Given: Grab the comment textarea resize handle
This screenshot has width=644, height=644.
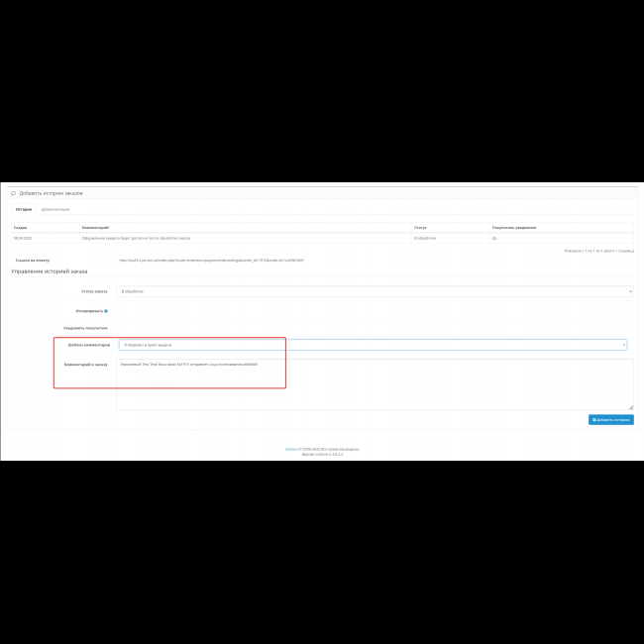Looking at the screenshot, I should pyautogui.click(x=631, y=407).
